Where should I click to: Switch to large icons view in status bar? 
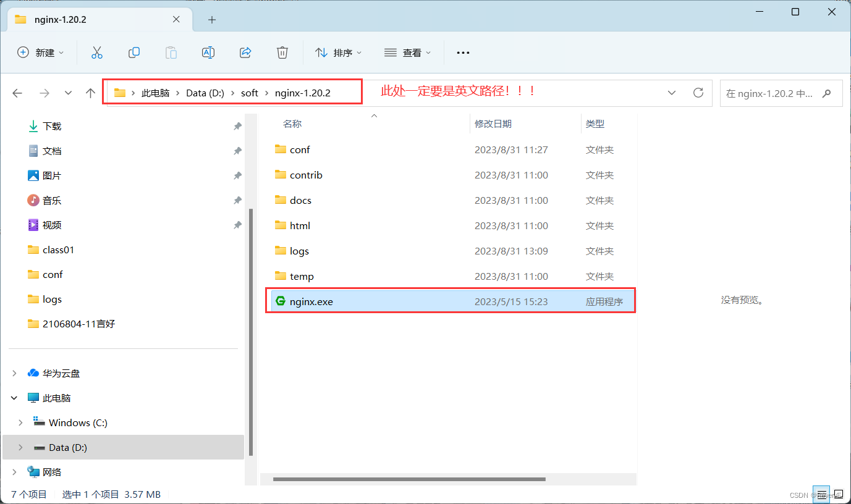point(837,493)
